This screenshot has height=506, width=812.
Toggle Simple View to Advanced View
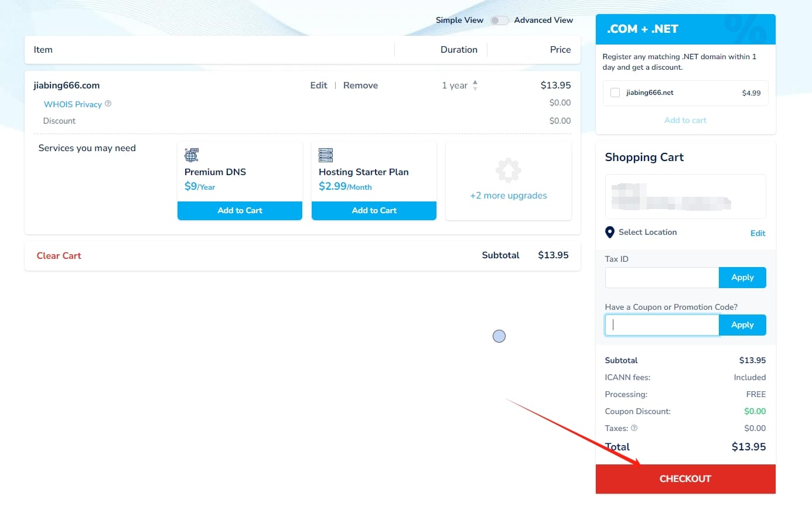499,20
